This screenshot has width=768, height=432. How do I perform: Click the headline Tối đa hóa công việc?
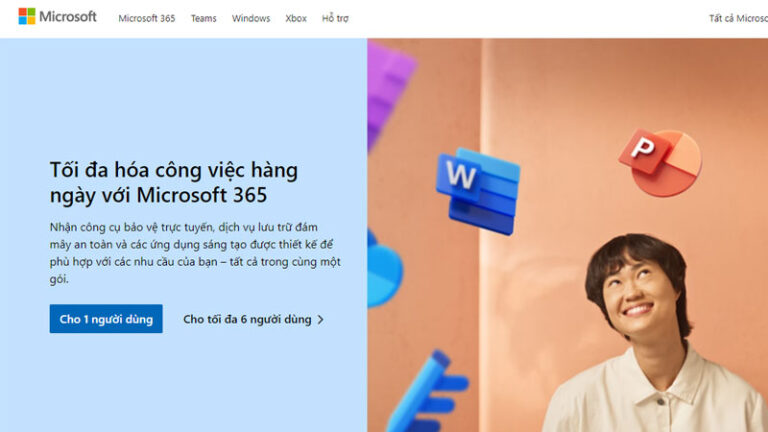174,182
